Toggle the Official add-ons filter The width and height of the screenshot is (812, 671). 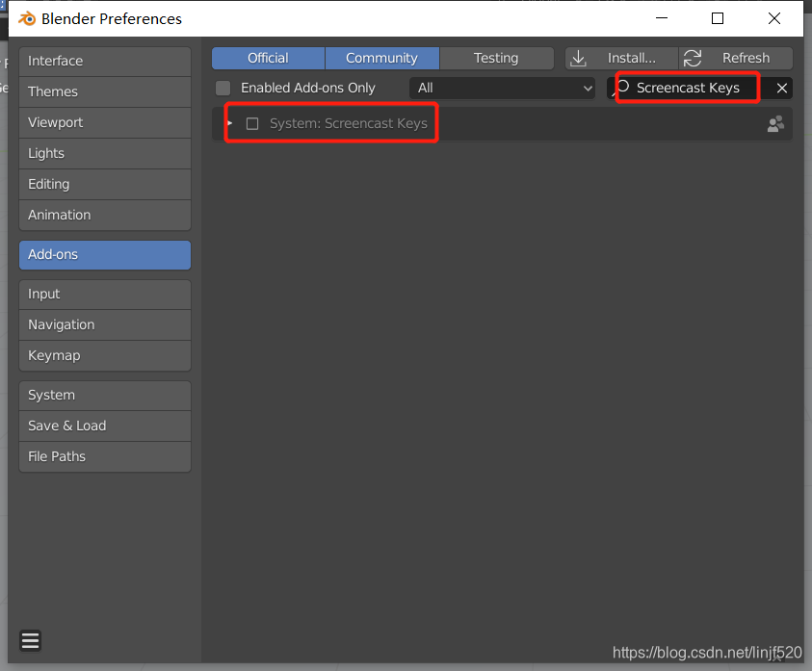[268, 58]
